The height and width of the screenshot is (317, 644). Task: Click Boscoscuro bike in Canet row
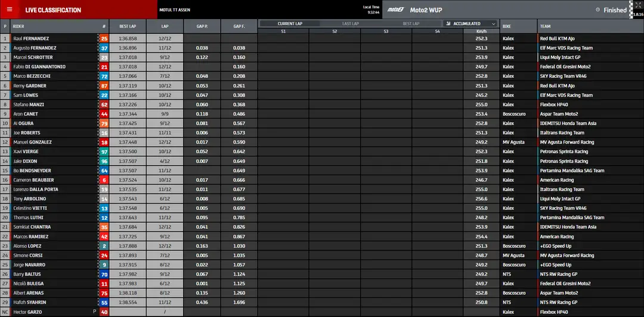[514, 114]
